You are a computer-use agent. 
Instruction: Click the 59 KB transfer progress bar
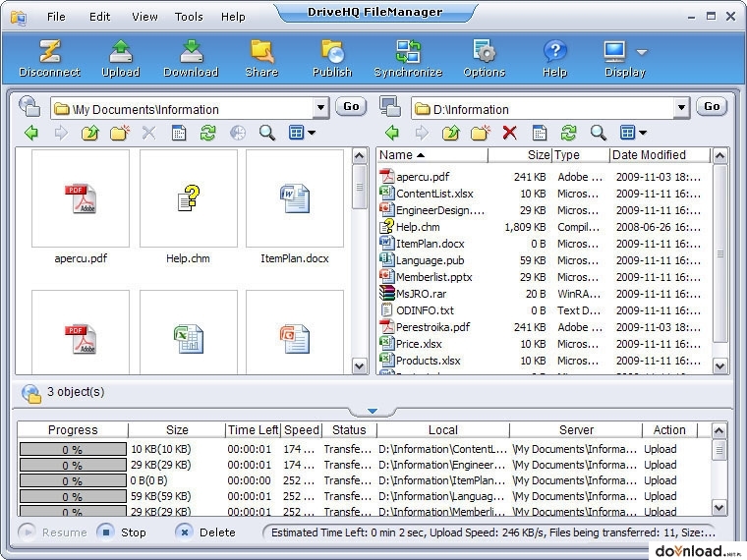click(73, 496)
